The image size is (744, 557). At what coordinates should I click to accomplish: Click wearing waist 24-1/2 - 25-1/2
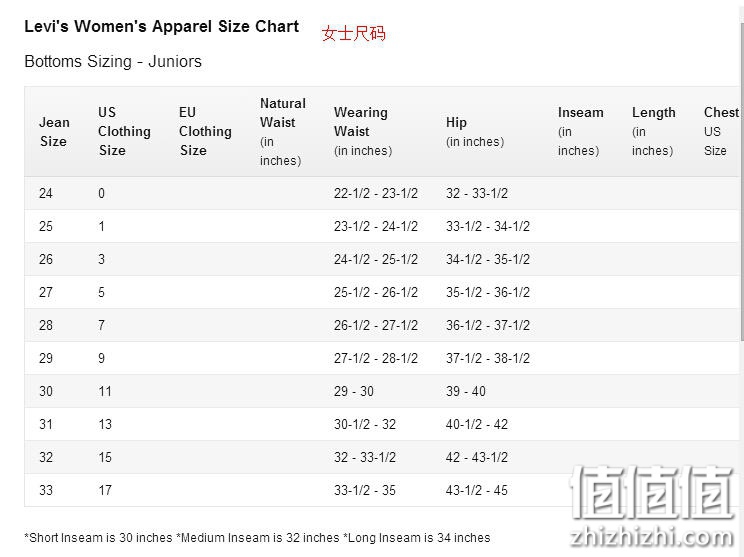tap(376, 260)
